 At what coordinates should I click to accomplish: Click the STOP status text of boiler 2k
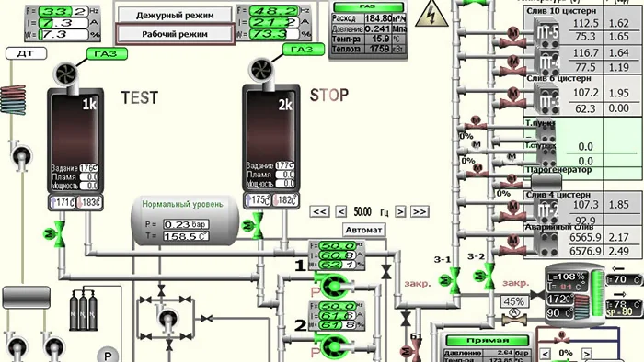329,96
